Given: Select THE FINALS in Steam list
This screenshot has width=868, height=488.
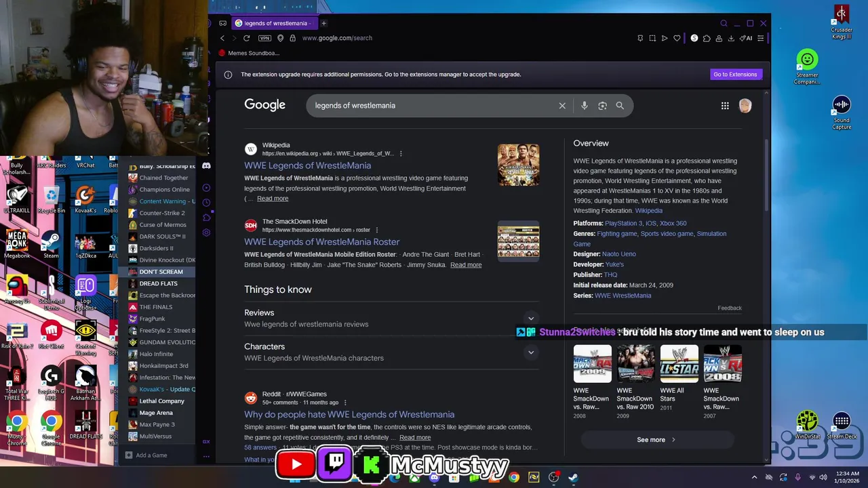Looking at the screenshot, I should pos(157,307).
